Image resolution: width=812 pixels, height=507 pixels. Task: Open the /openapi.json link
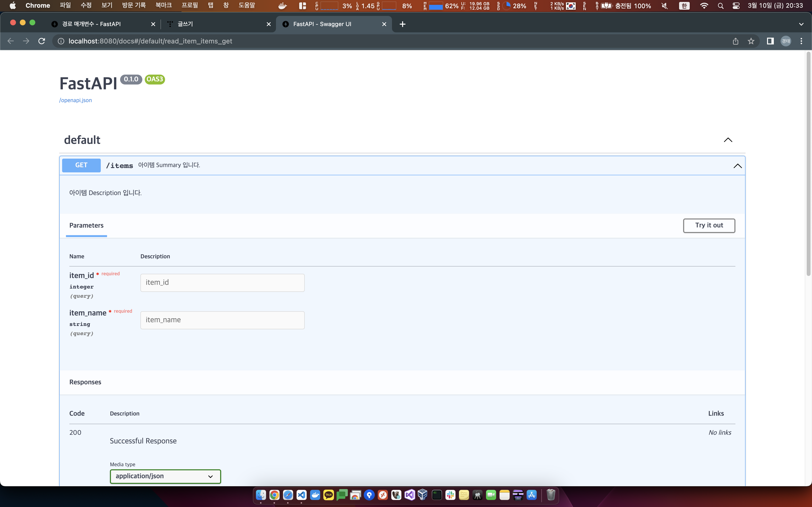click(x=75, y=100)
